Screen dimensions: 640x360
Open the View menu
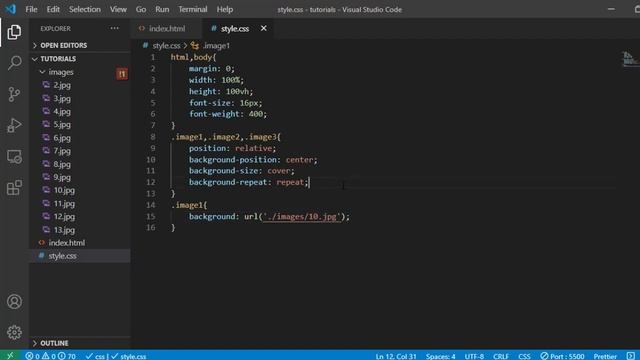118,9
